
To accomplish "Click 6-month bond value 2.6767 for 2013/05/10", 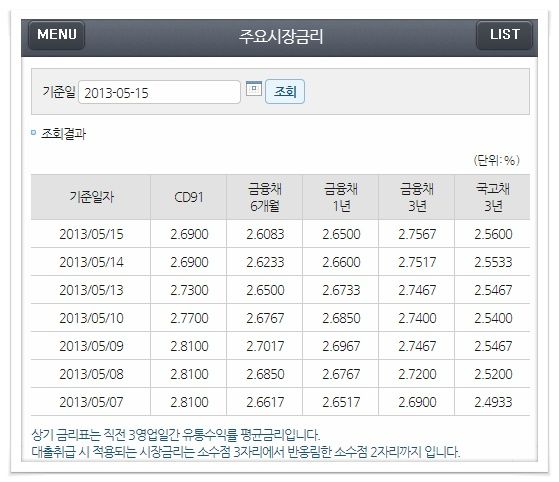I will (265, 318).
